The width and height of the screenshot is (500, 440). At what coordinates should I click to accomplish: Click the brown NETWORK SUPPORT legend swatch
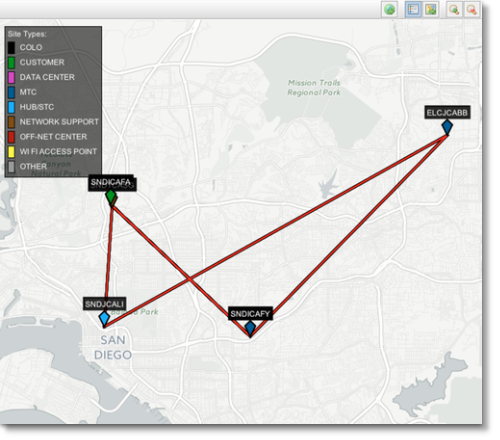(x=11, y=122)
